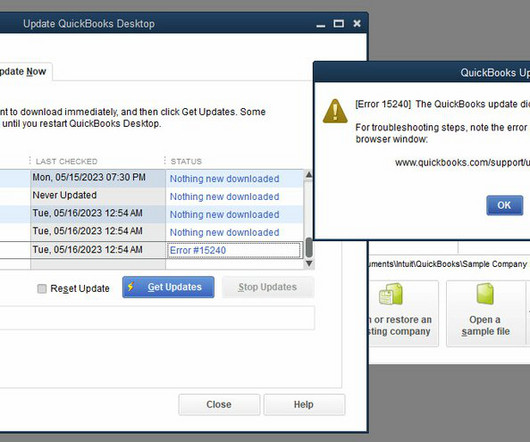The width and height of the screenshot is (530, 442).
Task: Click the first row's Nothing new downloaded status
Action: coord(224,179)
